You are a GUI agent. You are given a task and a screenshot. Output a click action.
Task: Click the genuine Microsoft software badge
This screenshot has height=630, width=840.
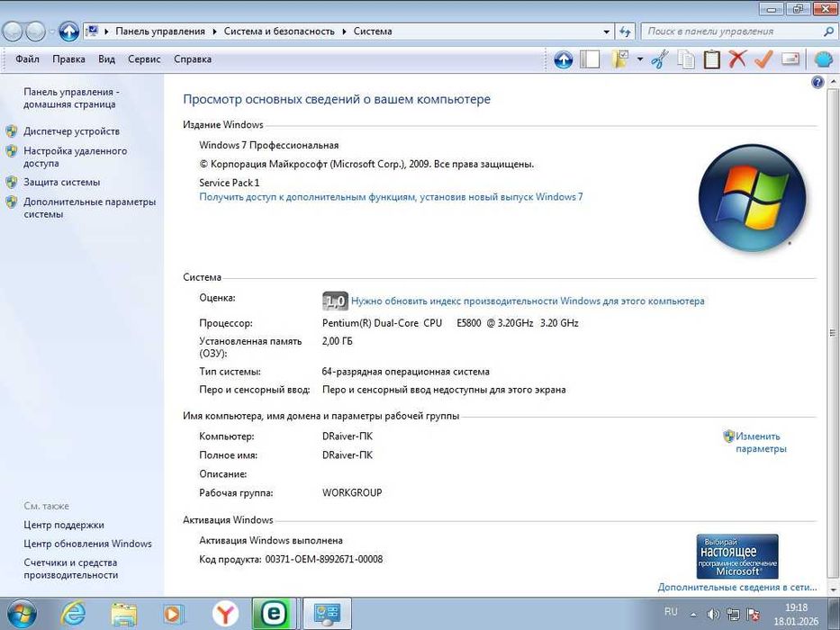737,556
